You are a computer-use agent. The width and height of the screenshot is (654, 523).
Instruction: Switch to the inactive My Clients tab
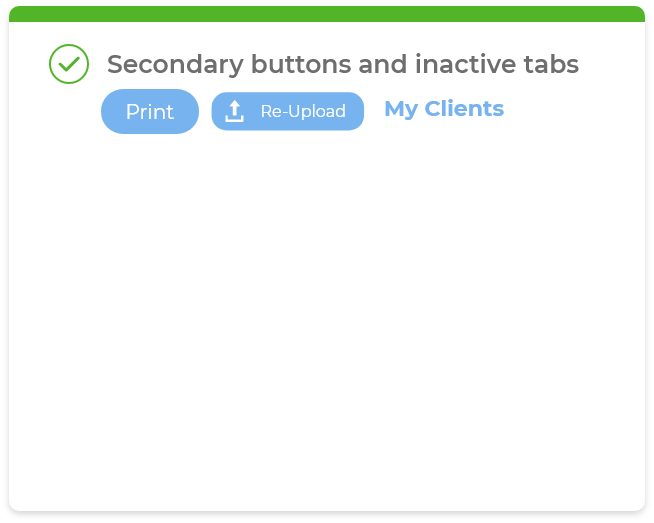click(444, 109)
